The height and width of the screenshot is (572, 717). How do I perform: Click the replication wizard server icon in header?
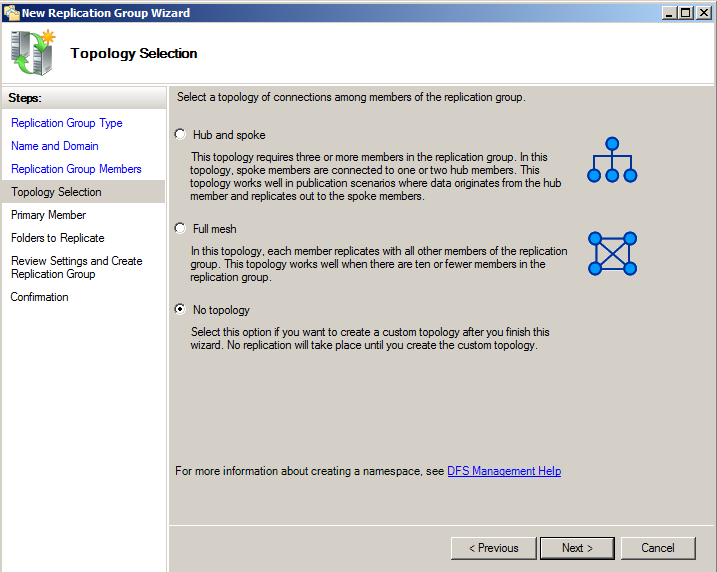point(32,53)
